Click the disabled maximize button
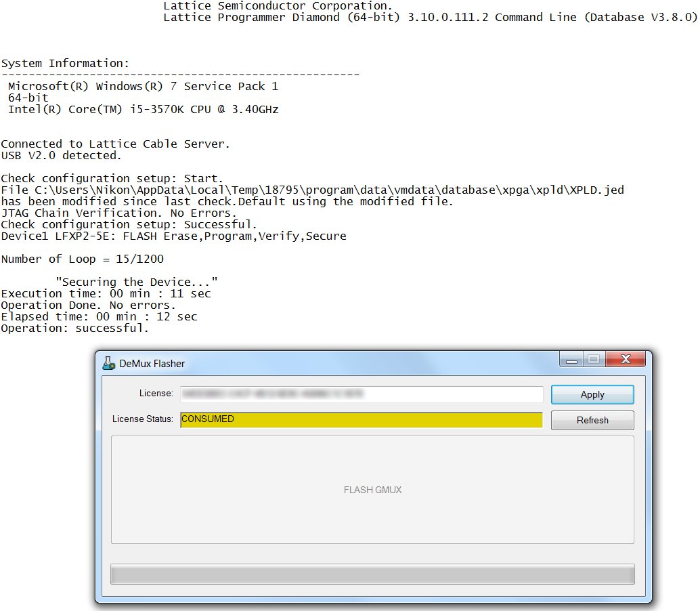The image size is (700, 611). (x=594, y=359)
